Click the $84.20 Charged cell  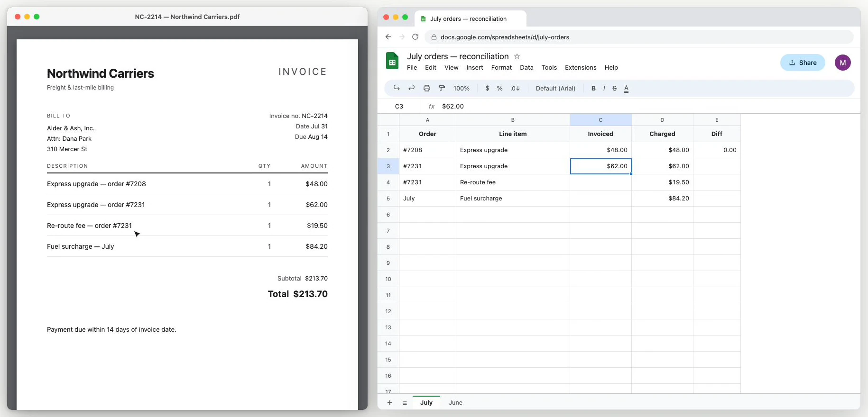point(662,199)
